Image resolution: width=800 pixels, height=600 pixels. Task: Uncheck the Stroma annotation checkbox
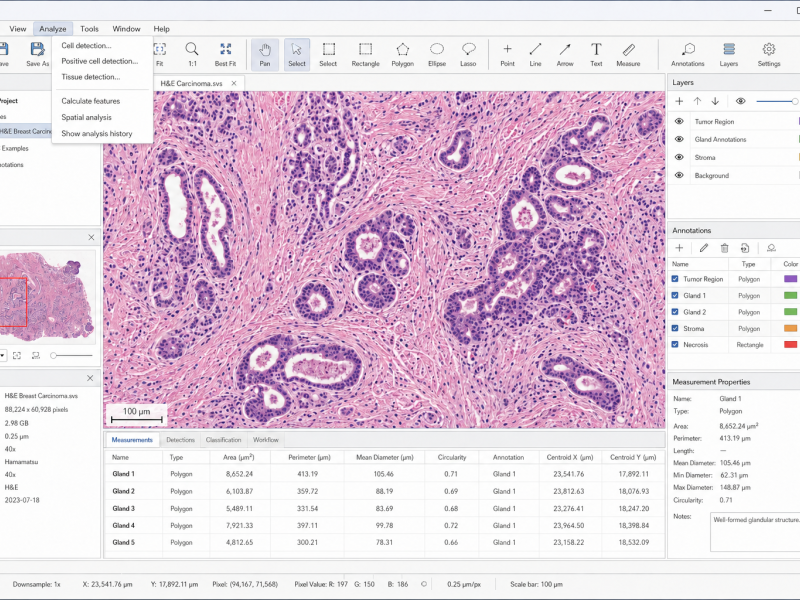675,328
